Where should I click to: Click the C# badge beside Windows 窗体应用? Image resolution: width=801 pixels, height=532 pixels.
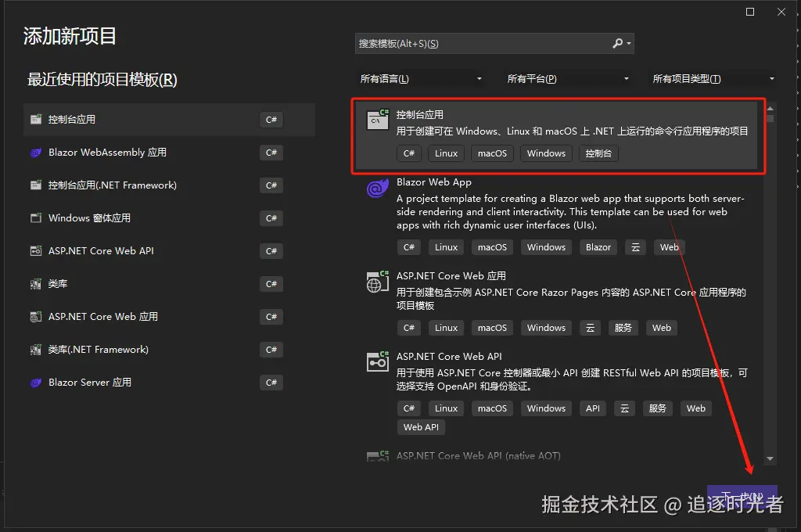[x=271, y=218]
